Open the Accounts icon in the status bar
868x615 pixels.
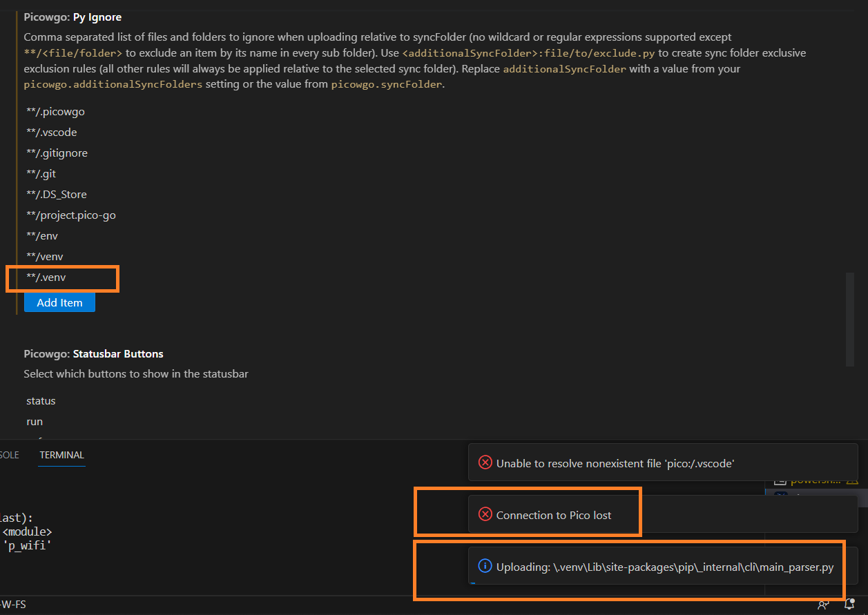point(822,605)
